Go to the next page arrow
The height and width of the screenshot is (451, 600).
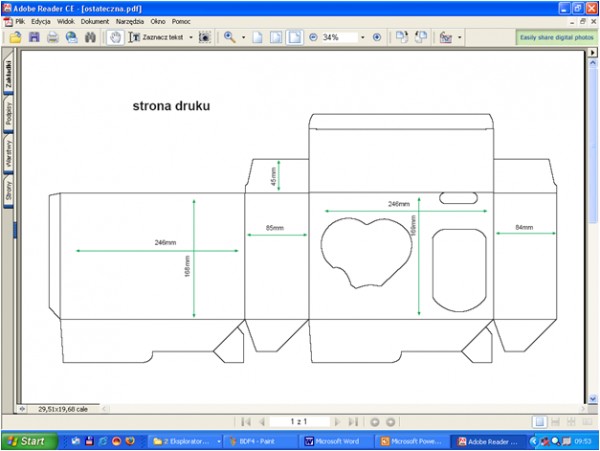click(x=338, y=422)
